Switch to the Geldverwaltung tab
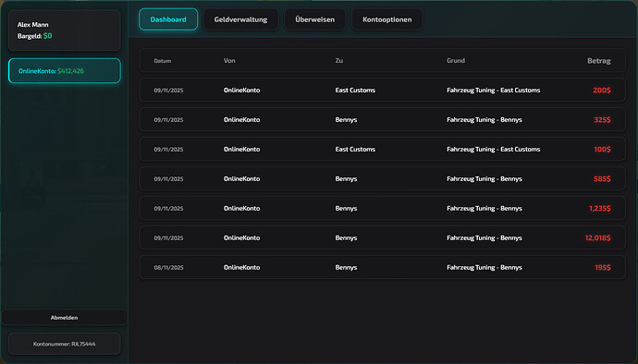The height and width of the screenshot is (364, 638). [x=240, y=19]
